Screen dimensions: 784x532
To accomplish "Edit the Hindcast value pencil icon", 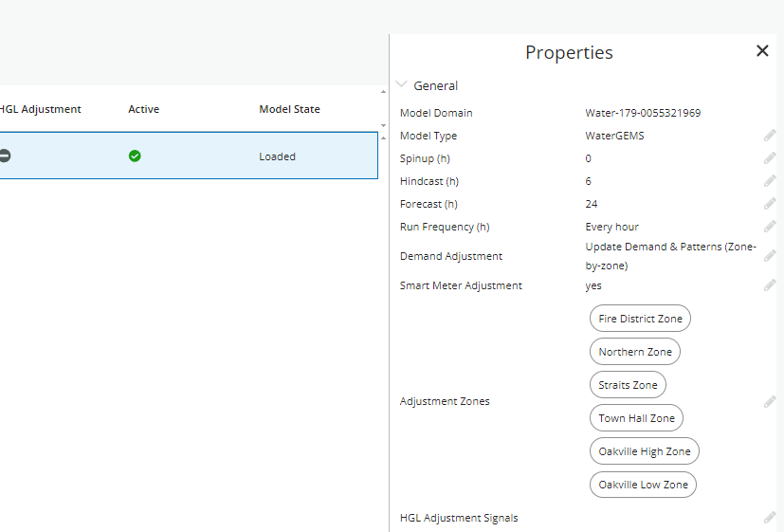I will (x=770, y=181).
